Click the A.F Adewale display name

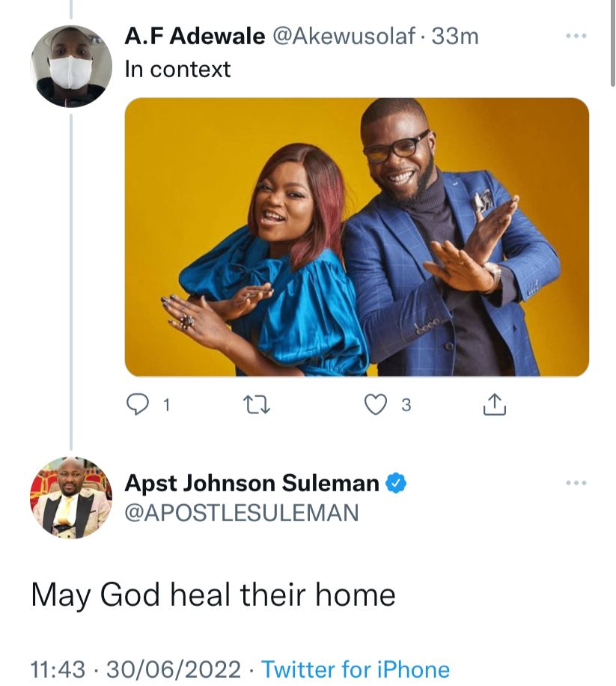pyautogui.click(x=195, y=36)
